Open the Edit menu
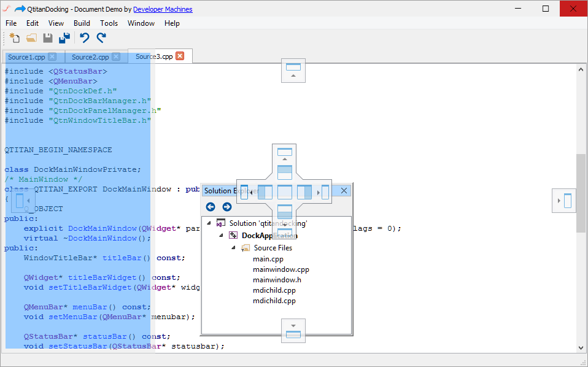This screenshot has width=588, height=367. [33, 23]
